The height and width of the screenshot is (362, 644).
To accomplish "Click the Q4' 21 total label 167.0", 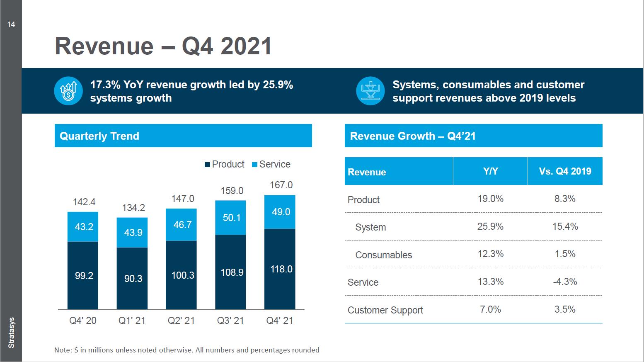I will coord(281,185).
